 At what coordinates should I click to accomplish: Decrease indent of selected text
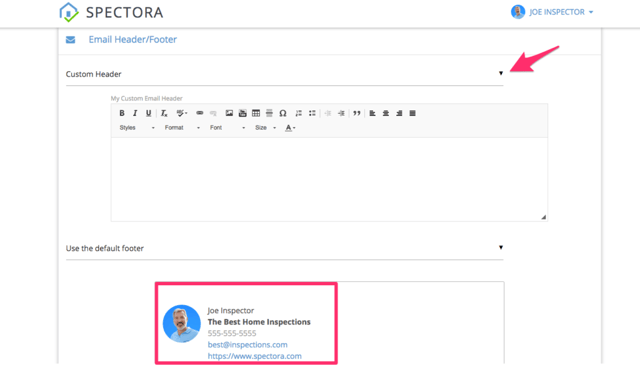(x=328, y=113)
